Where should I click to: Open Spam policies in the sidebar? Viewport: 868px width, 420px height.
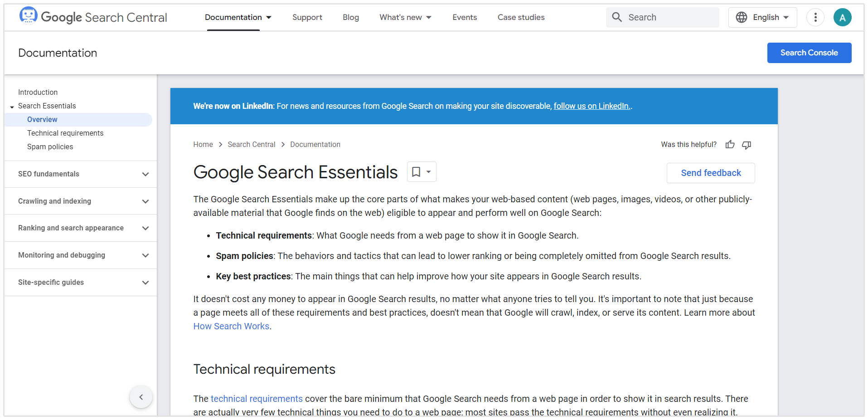50,147
